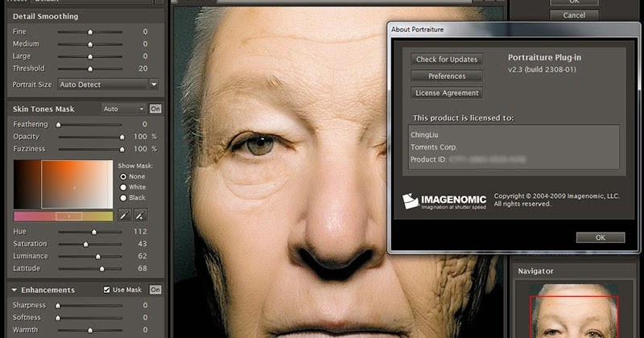The width and height of the screenshot is (644, 338).
Task: Adjust the Luminance slider handle
Action: pyautogui.click(x=98, y=257)
